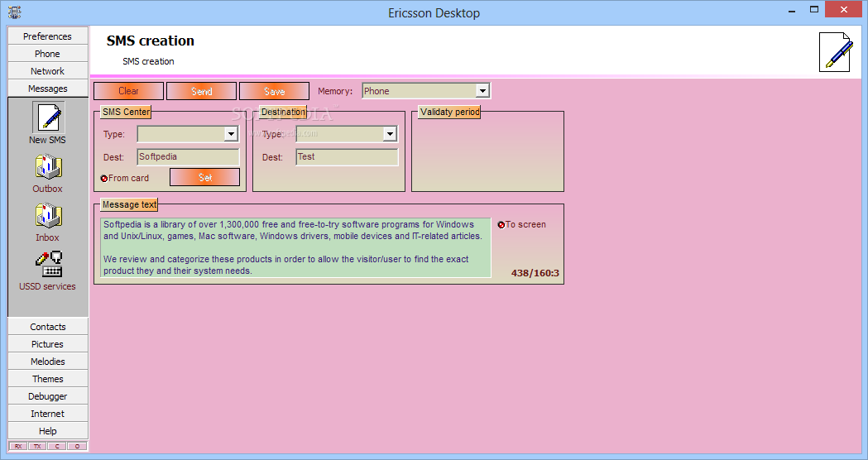This screenshot has height=460, width=868.
Task: Click the TX status indicator
Action: coord(37,446)
